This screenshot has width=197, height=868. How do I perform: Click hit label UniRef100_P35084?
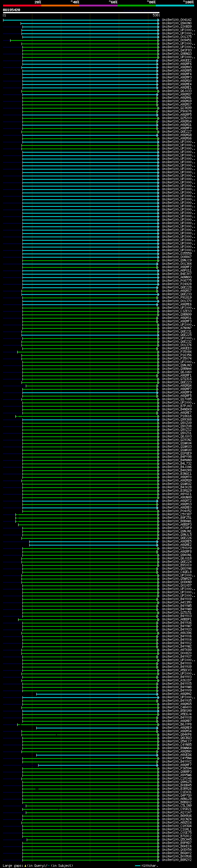177,352
